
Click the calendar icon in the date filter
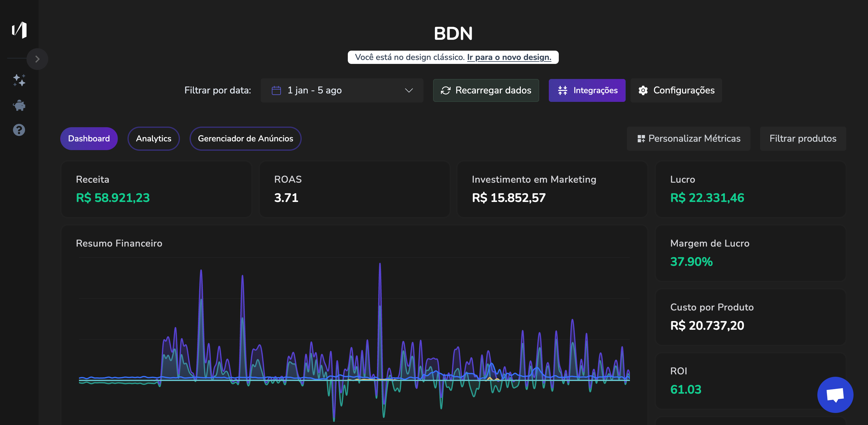click(276, 90)
